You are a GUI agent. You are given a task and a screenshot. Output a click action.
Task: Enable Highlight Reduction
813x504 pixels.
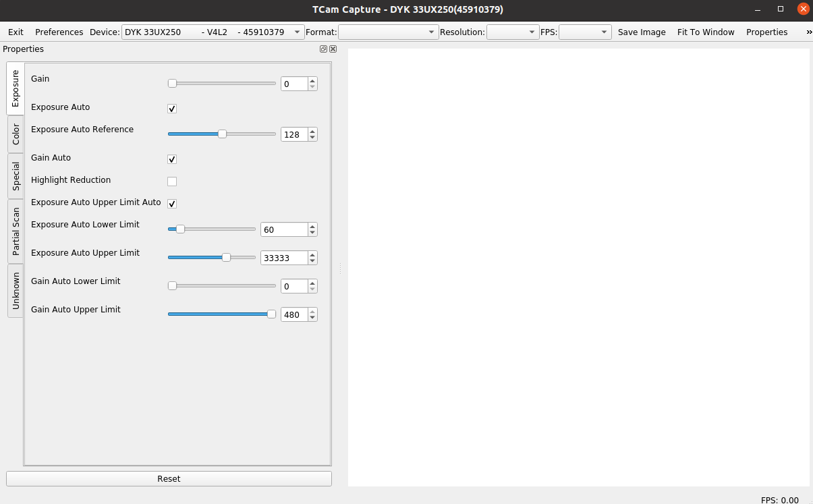point(172,181)
